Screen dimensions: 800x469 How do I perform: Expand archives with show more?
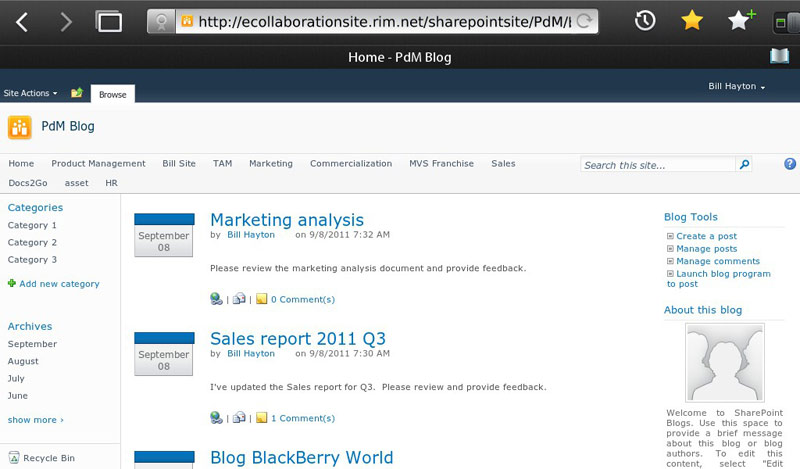pos(35,419)
